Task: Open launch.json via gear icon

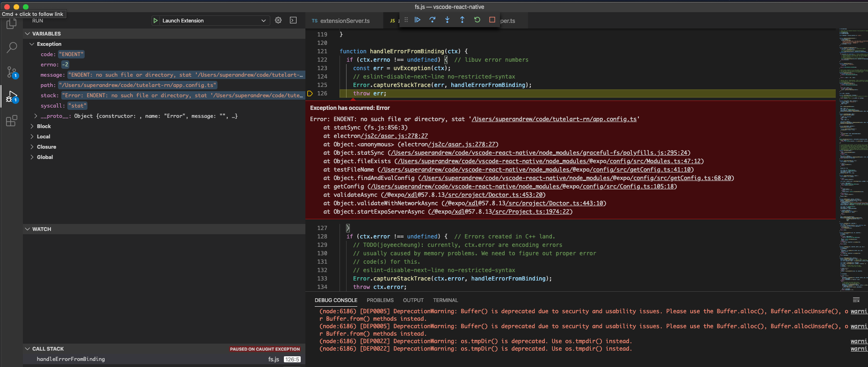Action: click(x=278, y=21)
